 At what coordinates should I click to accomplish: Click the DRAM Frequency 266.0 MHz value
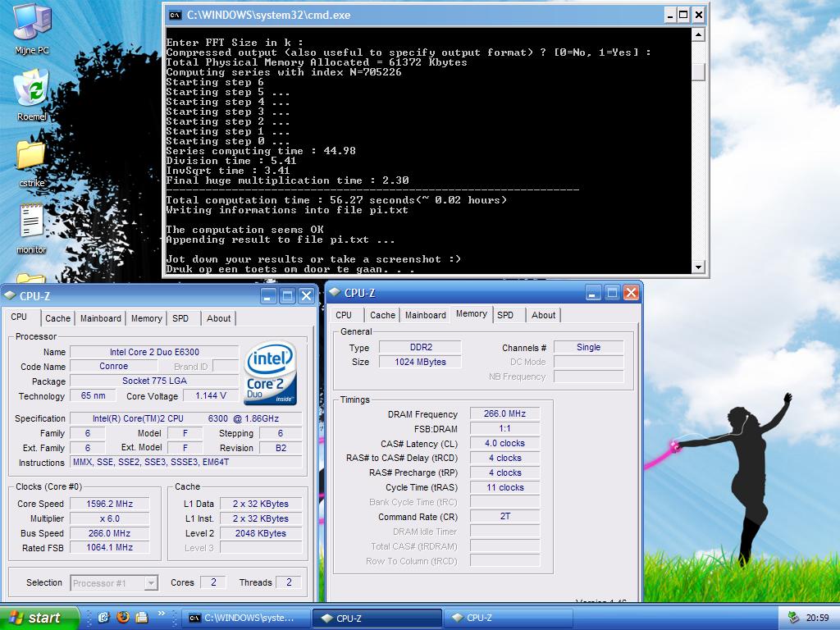504,413
